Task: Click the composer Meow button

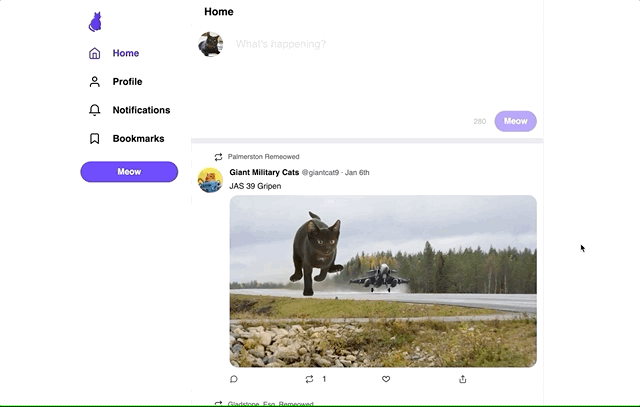Action: (x=516, y=121)
